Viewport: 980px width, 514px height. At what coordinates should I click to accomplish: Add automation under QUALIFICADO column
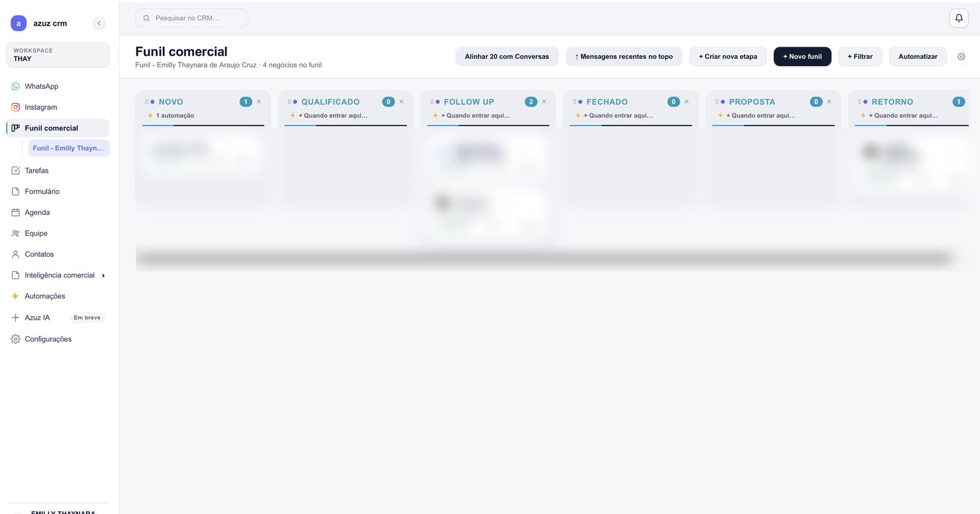(x=329, y=116)
